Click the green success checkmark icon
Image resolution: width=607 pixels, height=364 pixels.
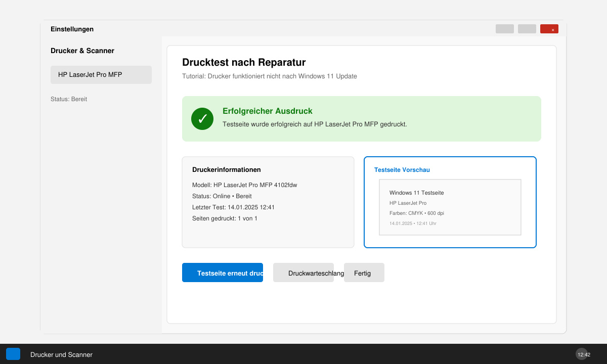click(202, 119)
